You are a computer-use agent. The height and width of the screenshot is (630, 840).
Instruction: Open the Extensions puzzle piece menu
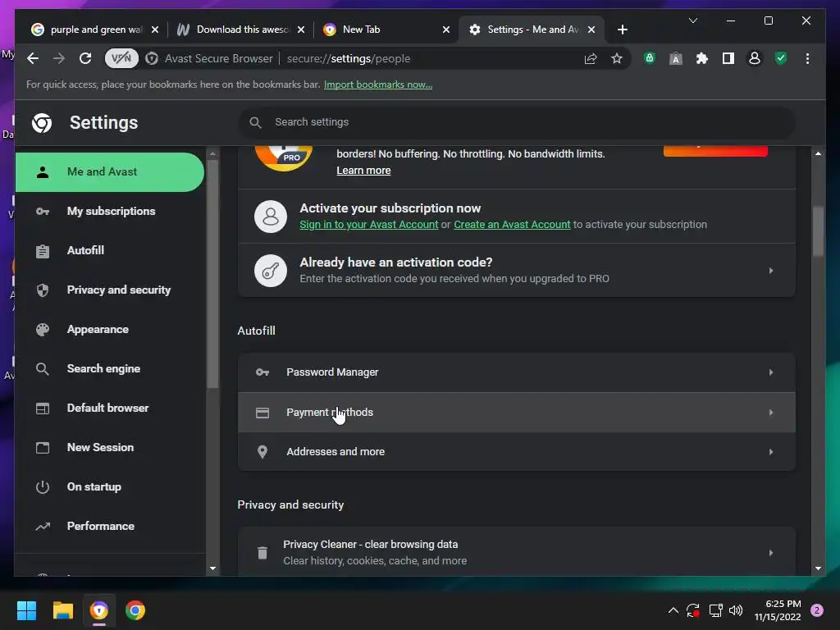pos(702,58)
